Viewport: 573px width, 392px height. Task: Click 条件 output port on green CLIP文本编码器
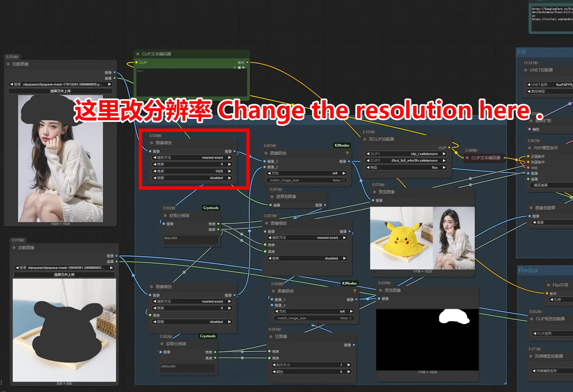(247, 63)
